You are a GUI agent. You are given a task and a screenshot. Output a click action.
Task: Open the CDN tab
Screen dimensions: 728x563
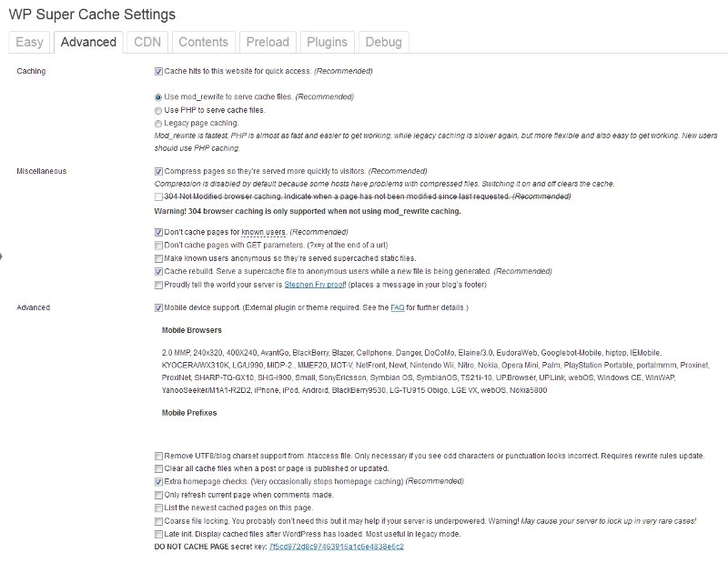[147, 42]
